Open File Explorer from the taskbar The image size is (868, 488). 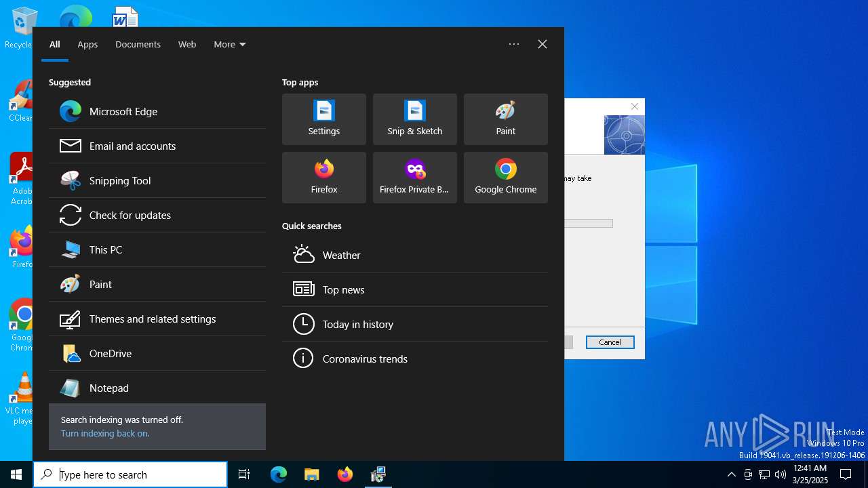point(312,474)
